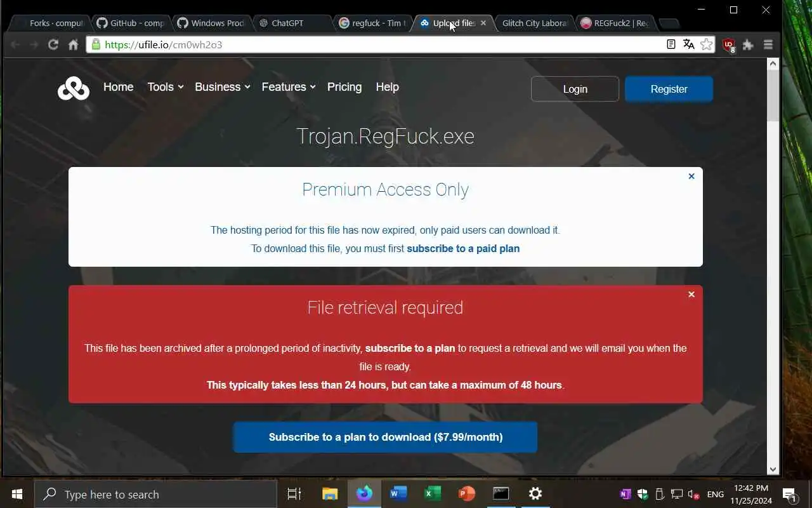This screenshot has height=508, width=812.
Task: Open the clock showing 12:42 PM
Action: pyautogui.click(x=752, y=494)
